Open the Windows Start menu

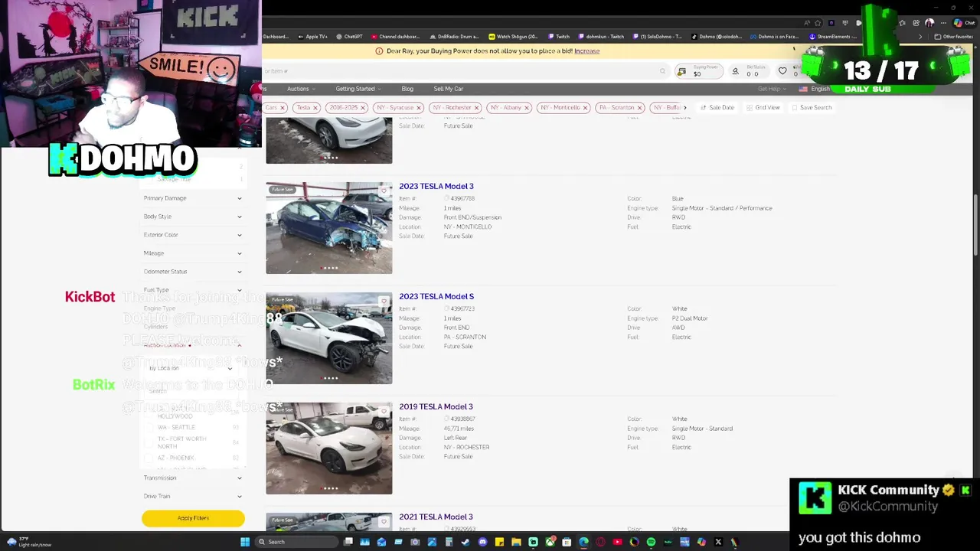(x=245, y=542)
